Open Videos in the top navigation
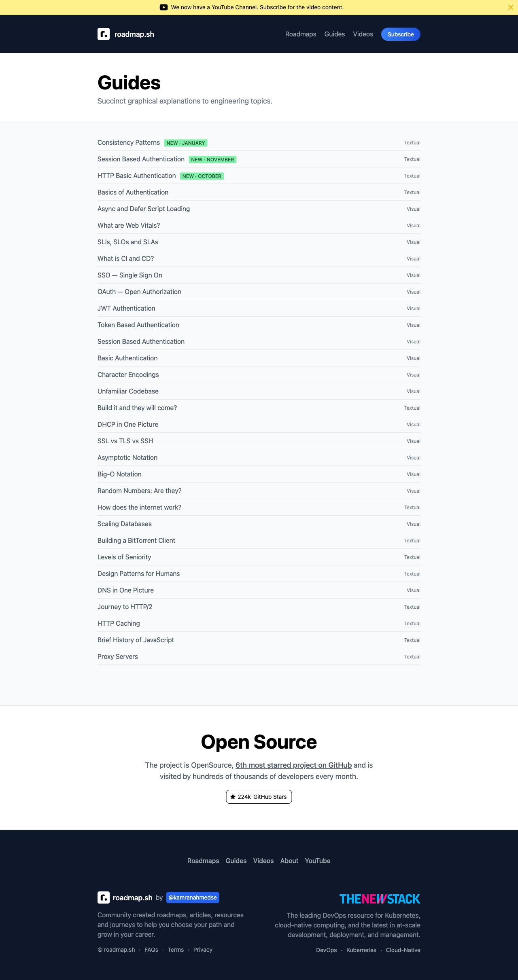The height and width of the screenshot is (980, 518). pyautogui.click(x=363, y=34)
